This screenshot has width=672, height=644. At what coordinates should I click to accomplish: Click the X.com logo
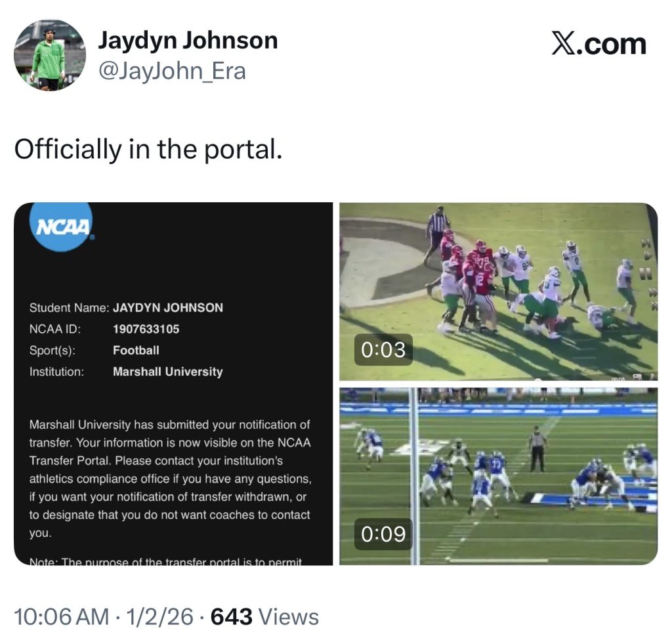[x=598, y=44]
